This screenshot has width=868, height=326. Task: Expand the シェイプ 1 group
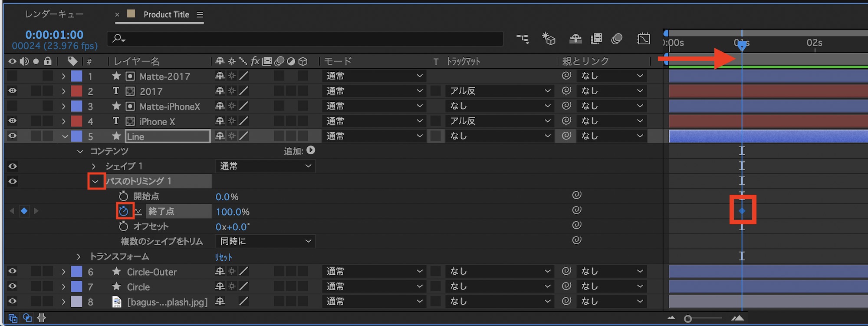pyautogui.click(x=94, y=166)
